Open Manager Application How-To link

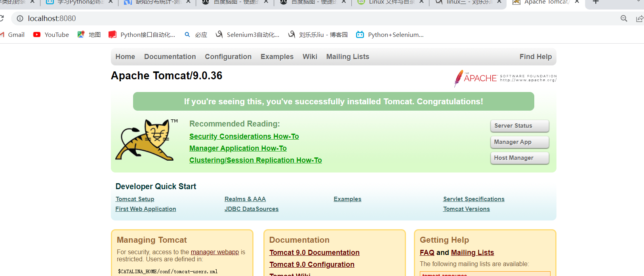point(238,148)
